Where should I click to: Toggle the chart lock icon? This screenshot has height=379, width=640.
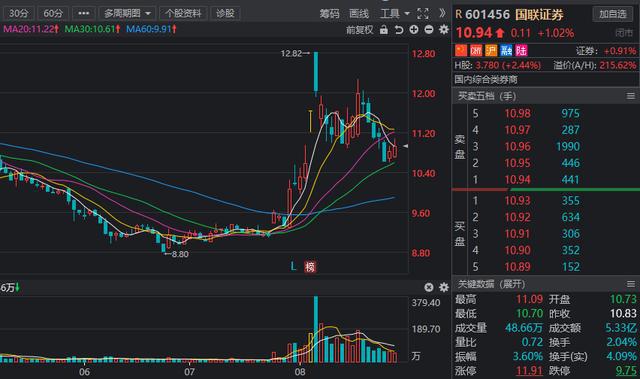(384, 30)
